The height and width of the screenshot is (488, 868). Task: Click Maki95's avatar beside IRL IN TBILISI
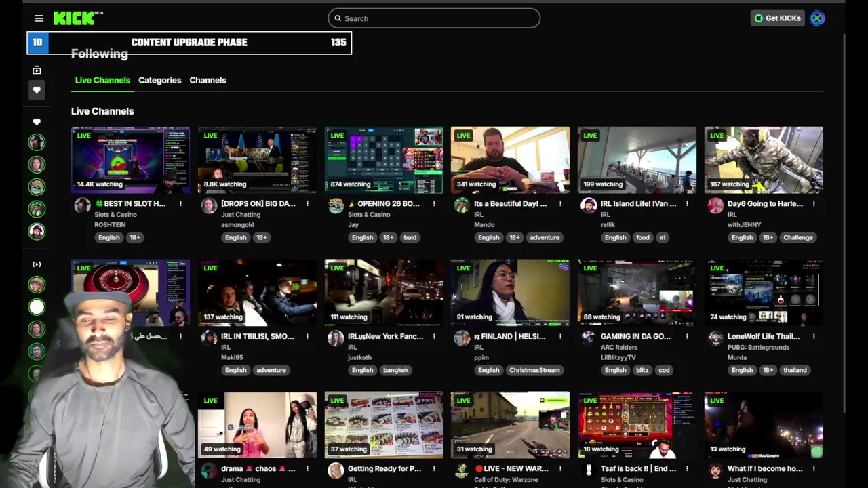point(209,338)
